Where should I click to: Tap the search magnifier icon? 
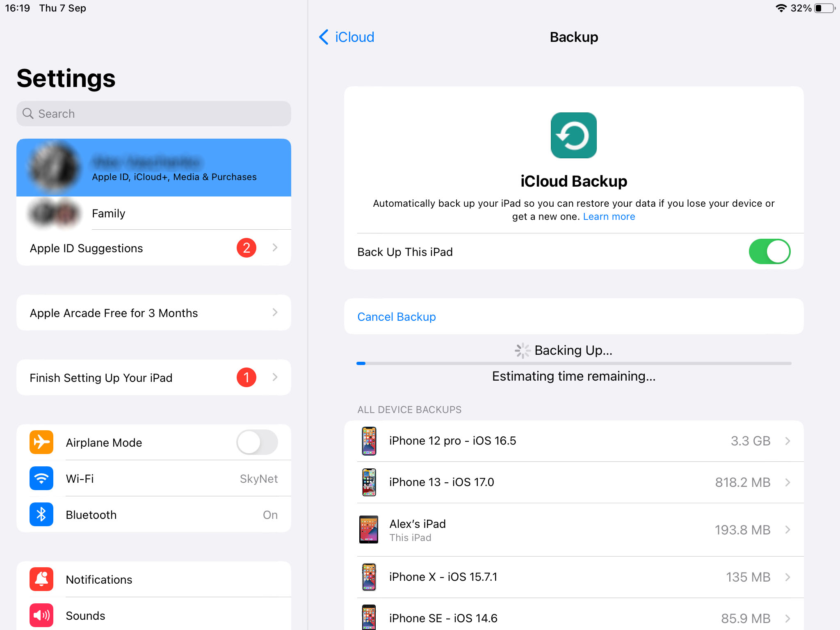coord(28,114)
